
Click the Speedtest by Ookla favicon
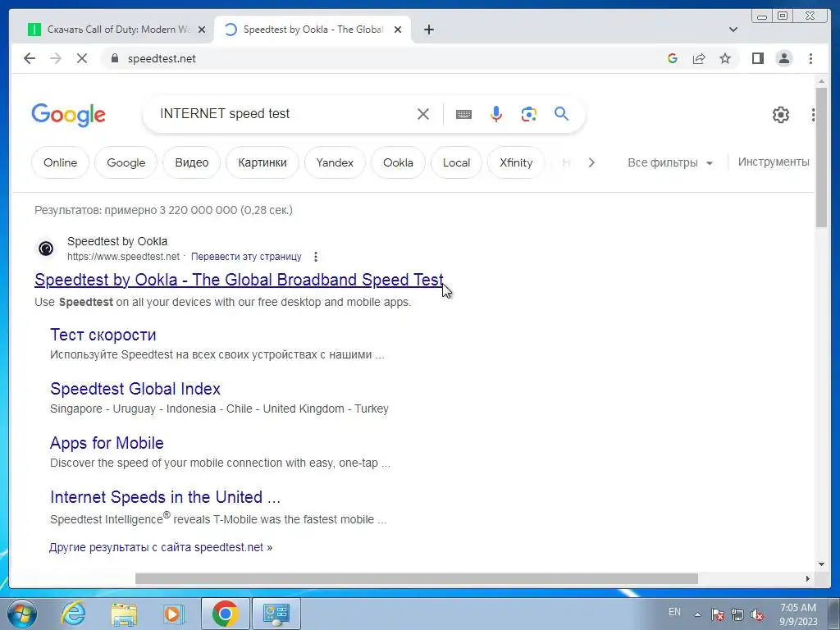click(x=46, y=249)
